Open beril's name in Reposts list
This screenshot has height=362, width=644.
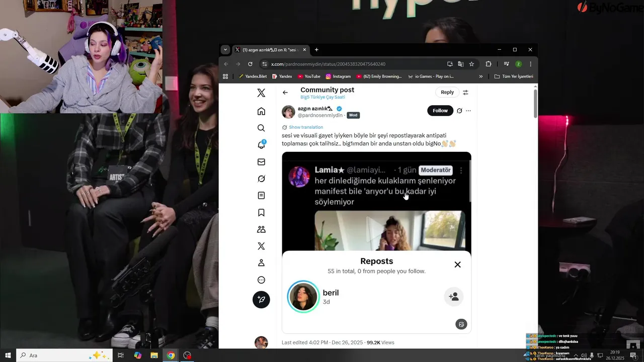(x=331, y=293)
